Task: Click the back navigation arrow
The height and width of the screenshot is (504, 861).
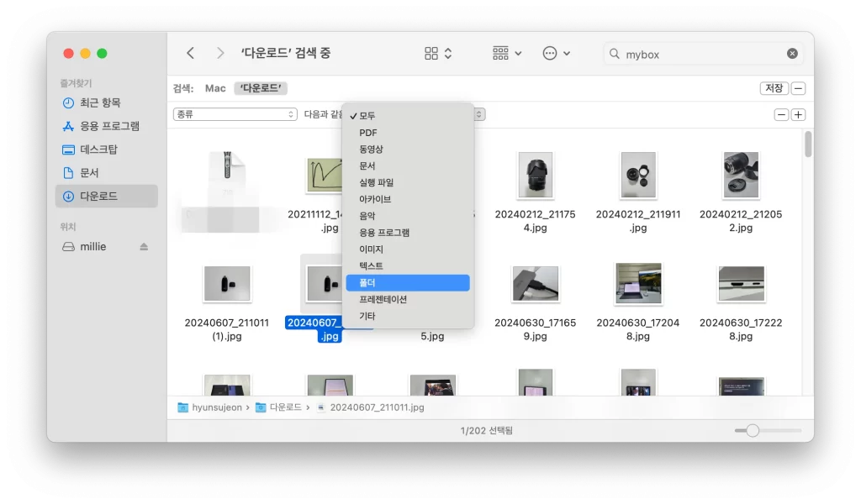Action: point(190,52)
